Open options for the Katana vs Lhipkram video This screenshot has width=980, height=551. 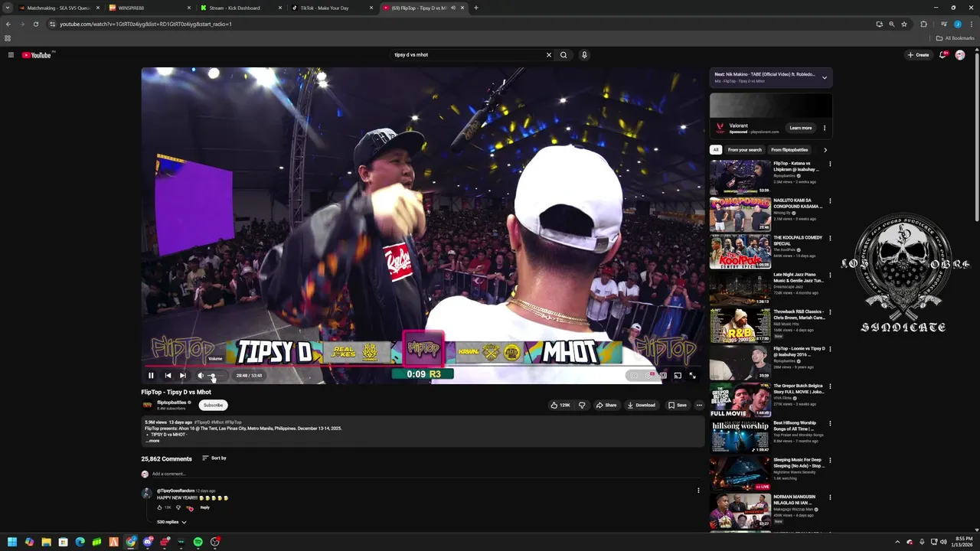(x=830, y=164)
